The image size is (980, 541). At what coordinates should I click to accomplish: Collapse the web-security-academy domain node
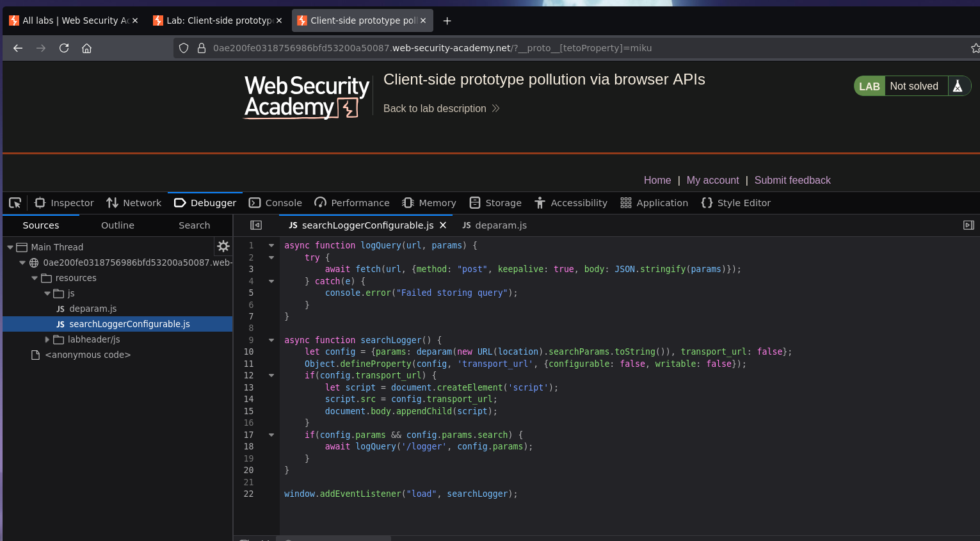tap(22, 262)
